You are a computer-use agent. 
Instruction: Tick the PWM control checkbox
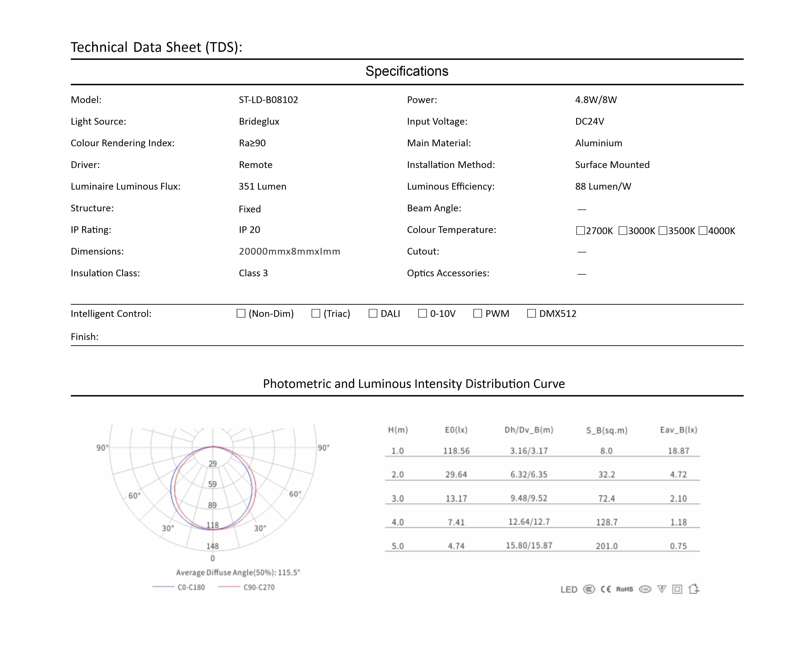coord(478,313)
